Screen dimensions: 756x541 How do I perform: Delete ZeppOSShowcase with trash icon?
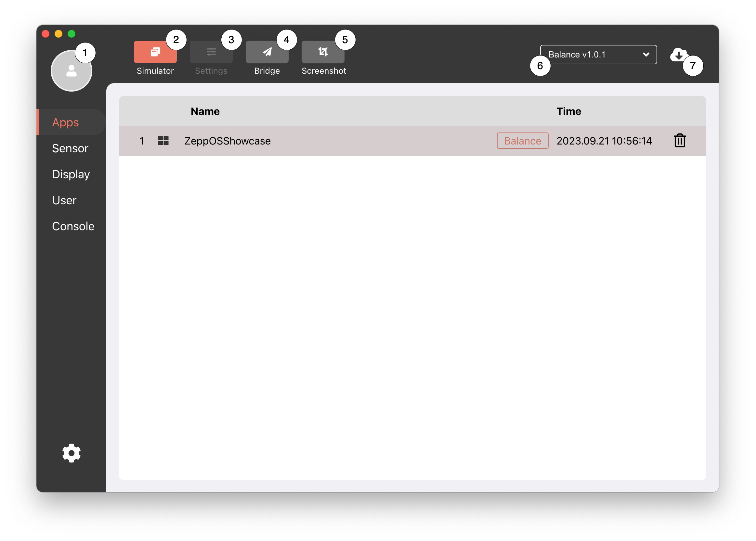(x=680, y=141)
